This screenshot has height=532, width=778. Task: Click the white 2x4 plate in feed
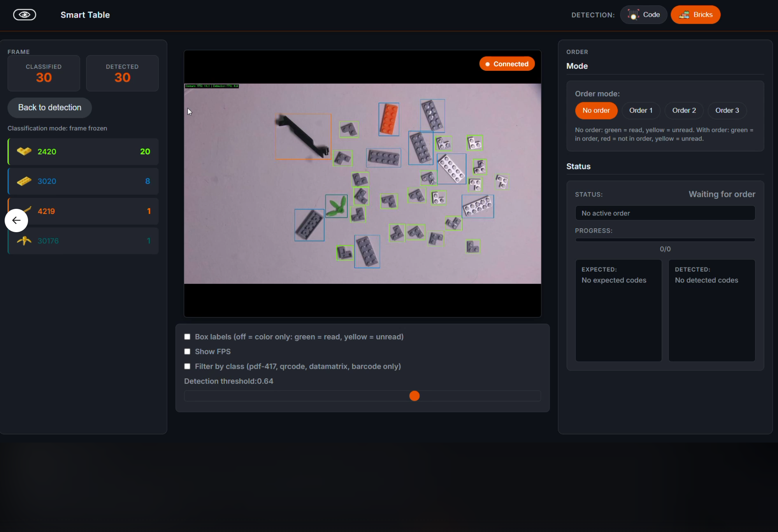coord(451,169)
